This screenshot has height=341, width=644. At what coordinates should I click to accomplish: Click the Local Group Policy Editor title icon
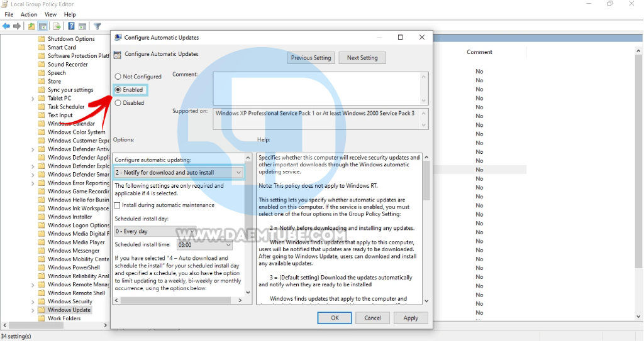(4, 4)
